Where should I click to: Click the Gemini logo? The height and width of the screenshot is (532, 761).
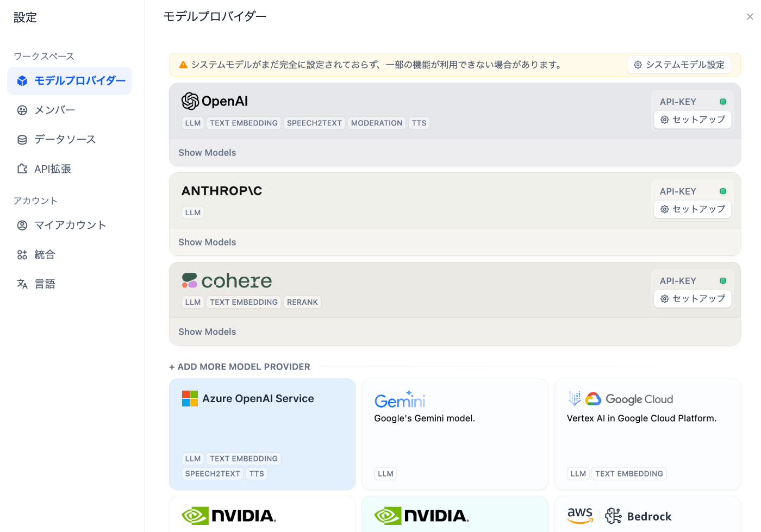400,400
